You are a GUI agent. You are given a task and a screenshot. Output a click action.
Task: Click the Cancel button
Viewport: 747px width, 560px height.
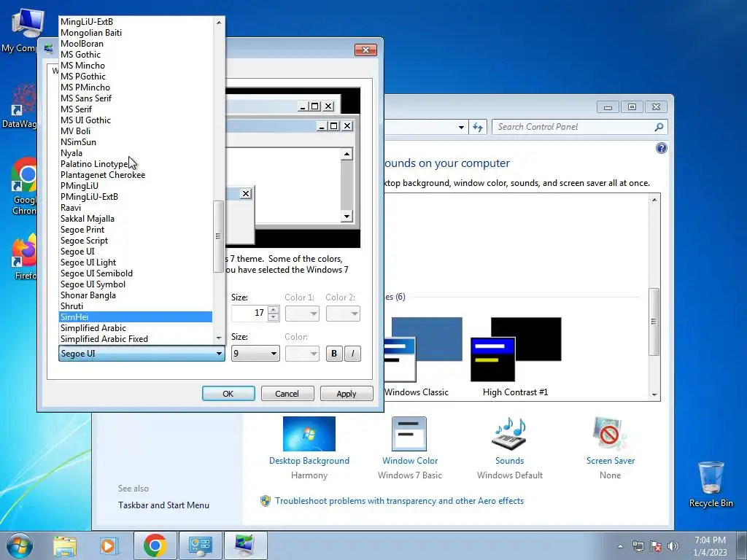[x=287, y=393]
